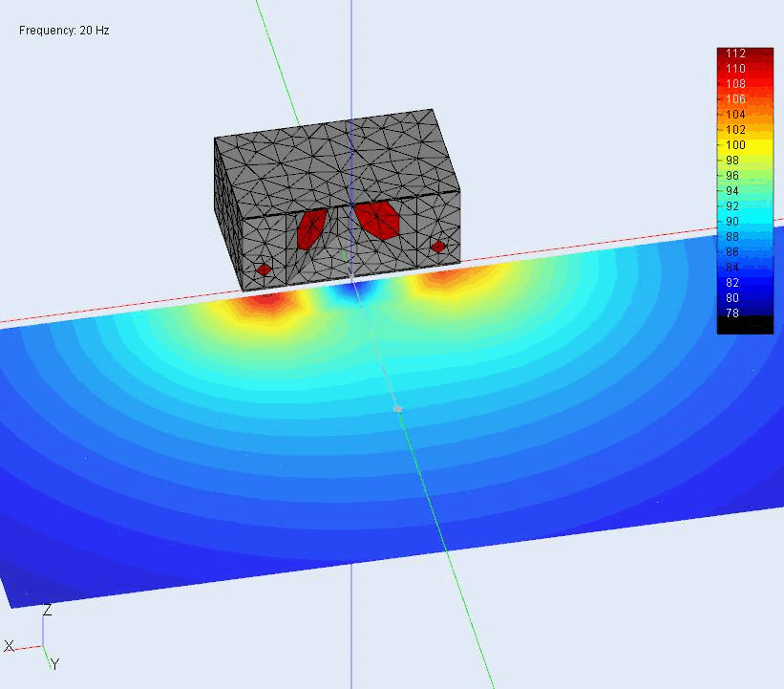Select the 92 value on color legend
The width and height of the screenshot is (784, 689).
[x=732, y=206]
